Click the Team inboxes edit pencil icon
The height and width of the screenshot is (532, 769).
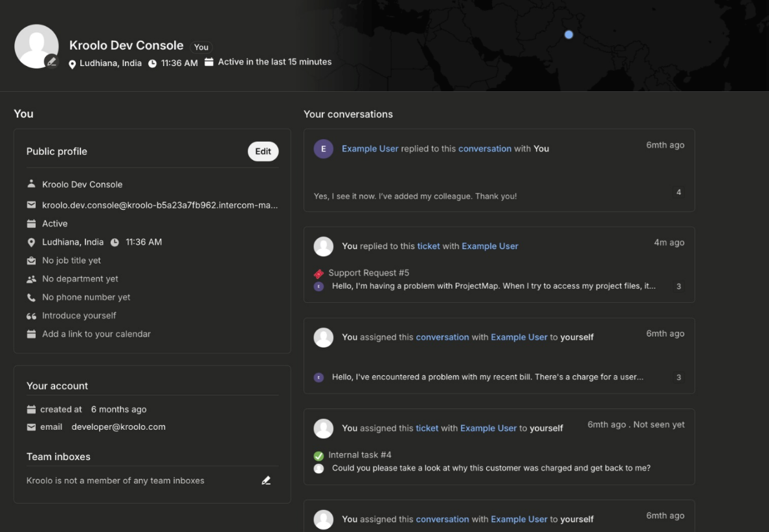(x=266, y=480)
